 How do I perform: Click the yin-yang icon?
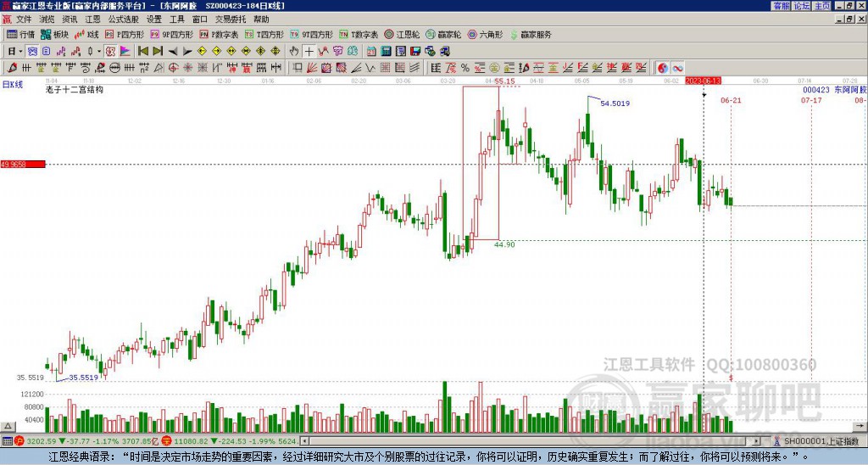663,68
